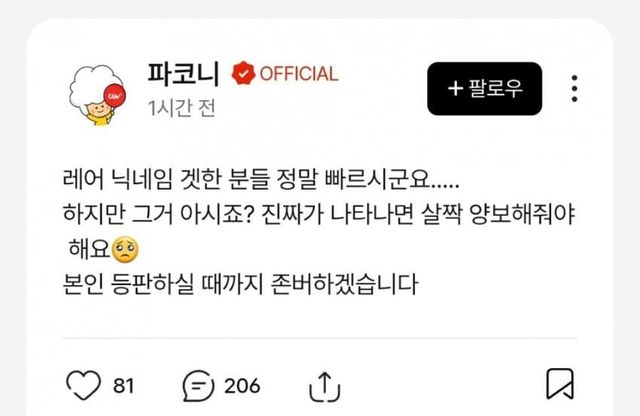Image resolution: width=640 pixels, height=416 pixels.
Task: Open the 파코니 username link
Action: (x=183, y=73)
